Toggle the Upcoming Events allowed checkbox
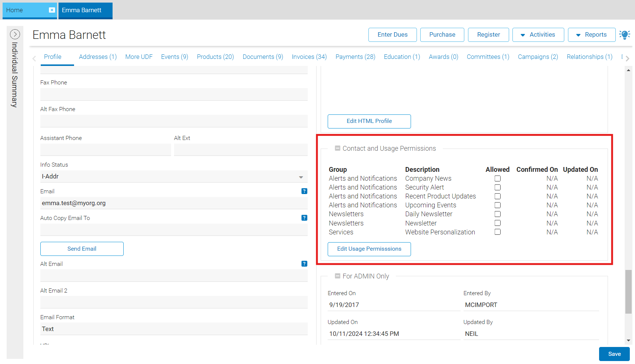The height and width of the screenshot is (364, 635). pos(498,205)
